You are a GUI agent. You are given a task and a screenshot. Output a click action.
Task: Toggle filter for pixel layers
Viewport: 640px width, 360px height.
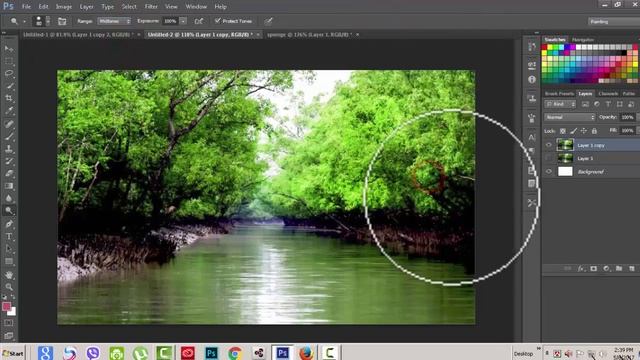(585, 104)
